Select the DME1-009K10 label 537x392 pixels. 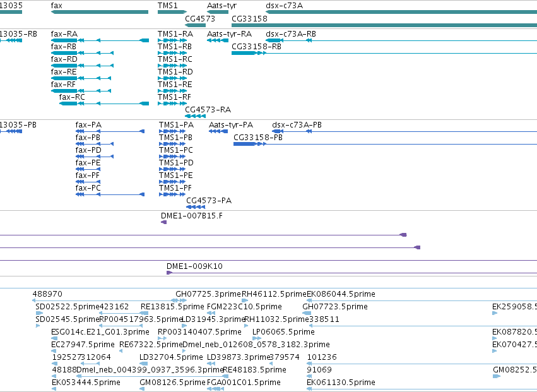[194, 266]
